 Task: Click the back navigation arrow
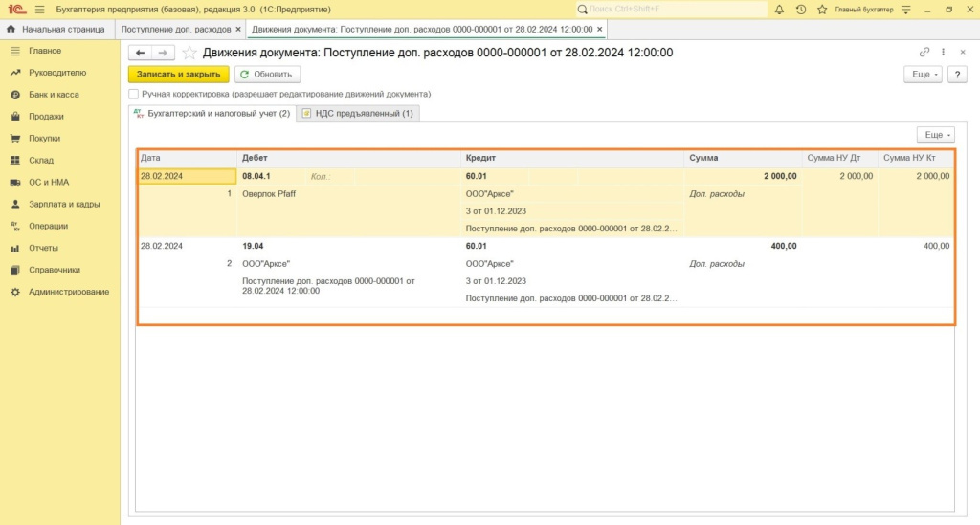pos(141,53)
